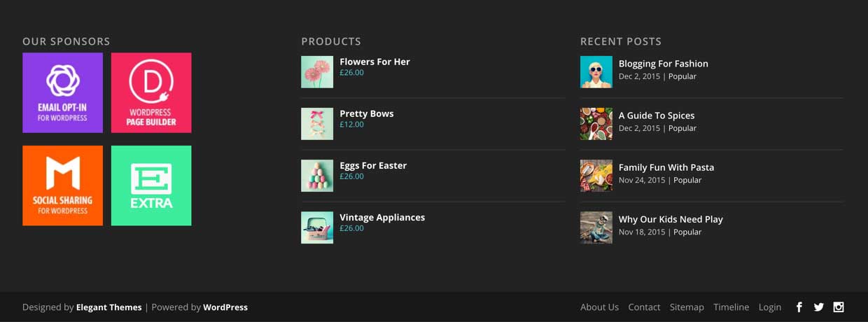Read the A Guide To Spices post
The height and width of the screenshot is (322, 868).
657,115
